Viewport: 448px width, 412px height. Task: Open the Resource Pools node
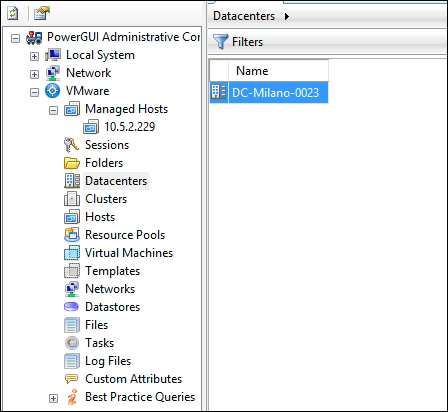point(125,235)
